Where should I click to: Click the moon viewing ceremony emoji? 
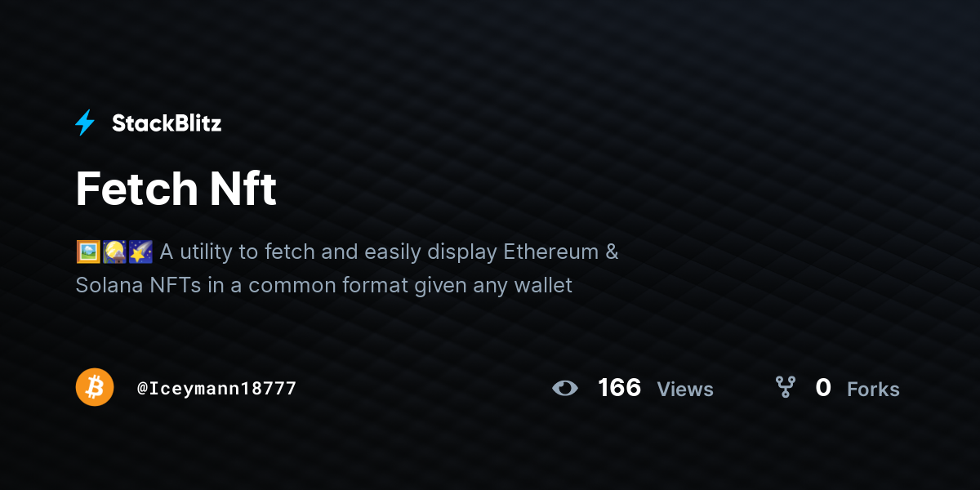pyautogui.click(x=114, y=252)
